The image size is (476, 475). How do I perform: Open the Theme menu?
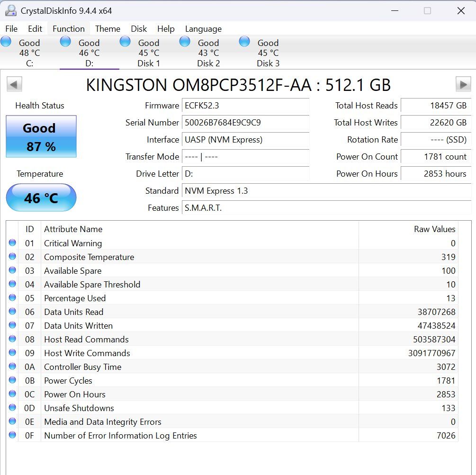point(108,28)
